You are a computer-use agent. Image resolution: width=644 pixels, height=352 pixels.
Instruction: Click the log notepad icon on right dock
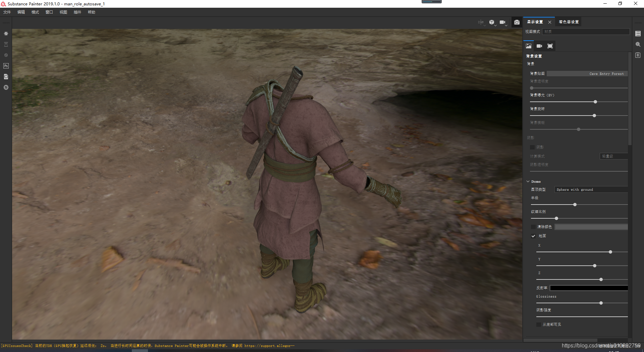(638, 55)
